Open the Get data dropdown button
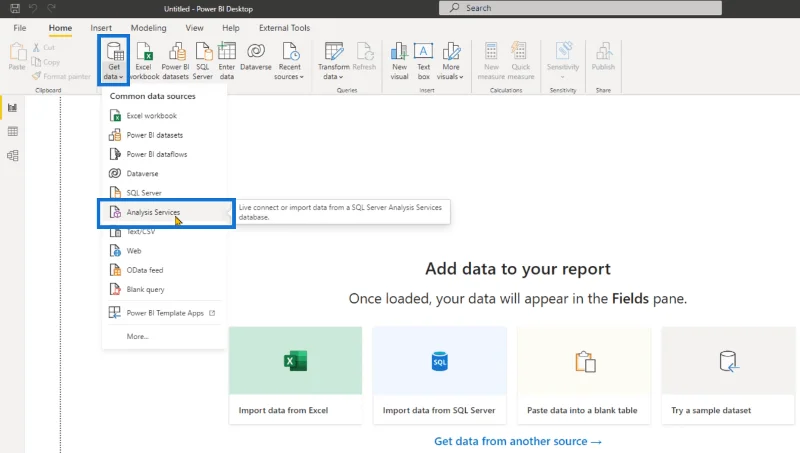 pos(114,61)
